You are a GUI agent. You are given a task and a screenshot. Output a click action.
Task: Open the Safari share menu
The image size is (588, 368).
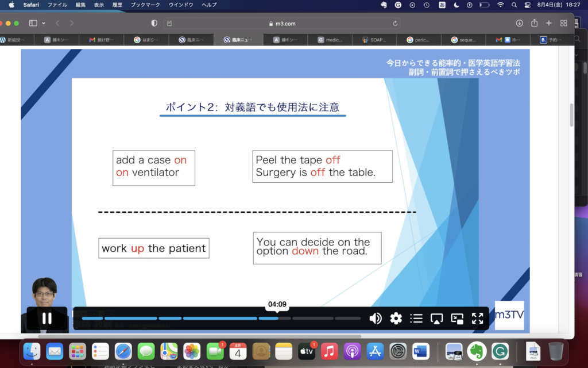[534, 23]
